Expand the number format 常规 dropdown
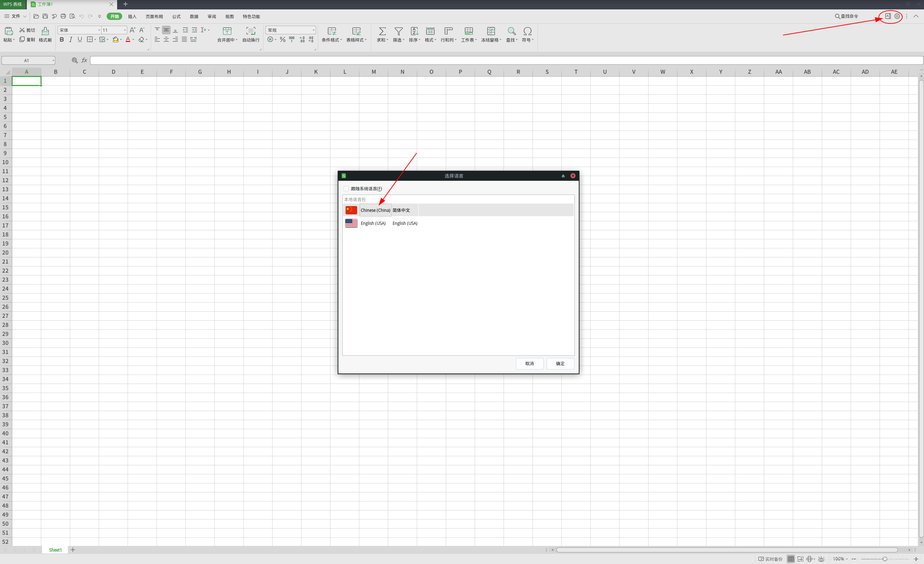924x564 pixels. 313,30
